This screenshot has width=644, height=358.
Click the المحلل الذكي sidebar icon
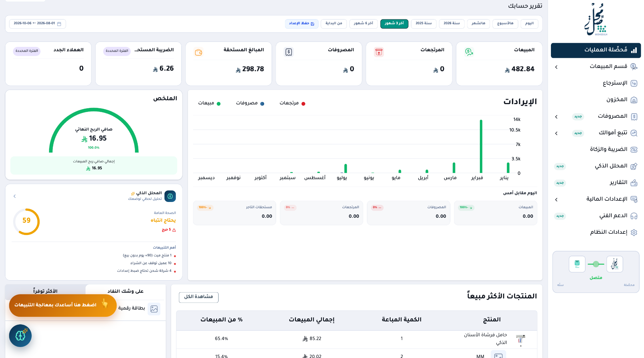pos(634,166)
